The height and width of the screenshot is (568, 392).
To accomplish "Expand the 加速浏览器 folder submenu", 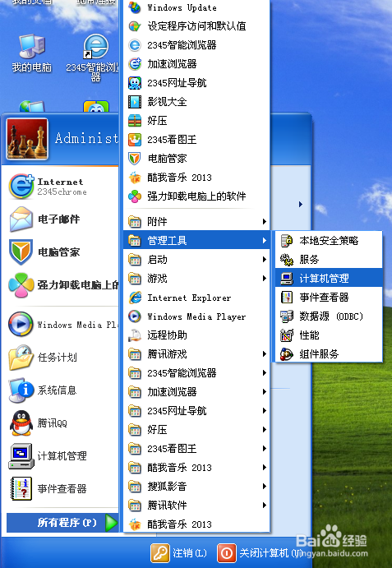I will coord(196,391).
